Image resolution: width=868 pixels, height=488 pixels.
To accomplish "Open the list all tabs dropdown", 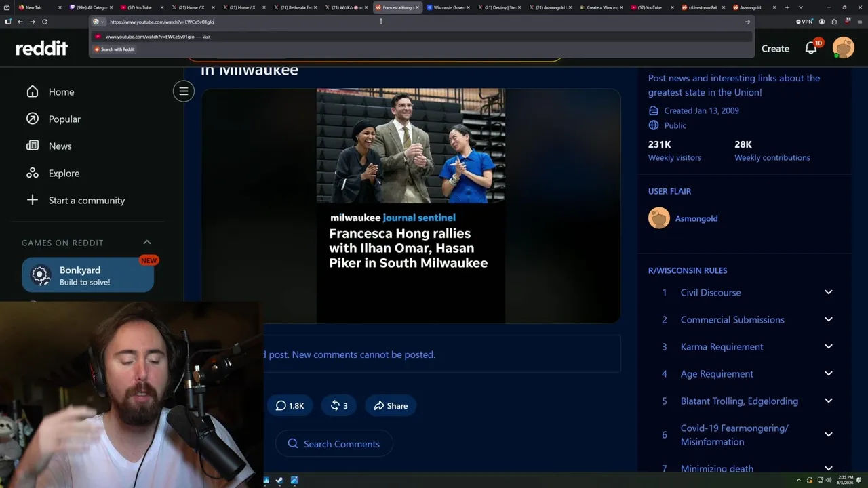I will (x=801, y=7).
